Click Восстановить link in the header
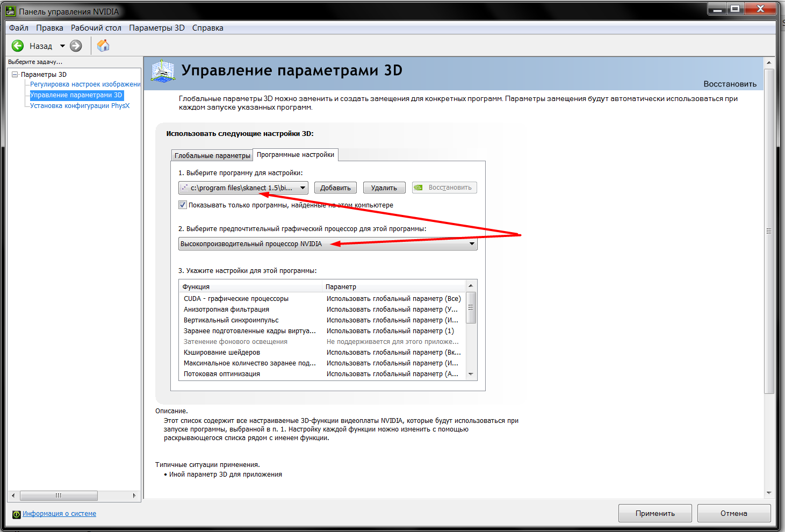Viewport: 785px width, 532px height. [x=730, y=84]
